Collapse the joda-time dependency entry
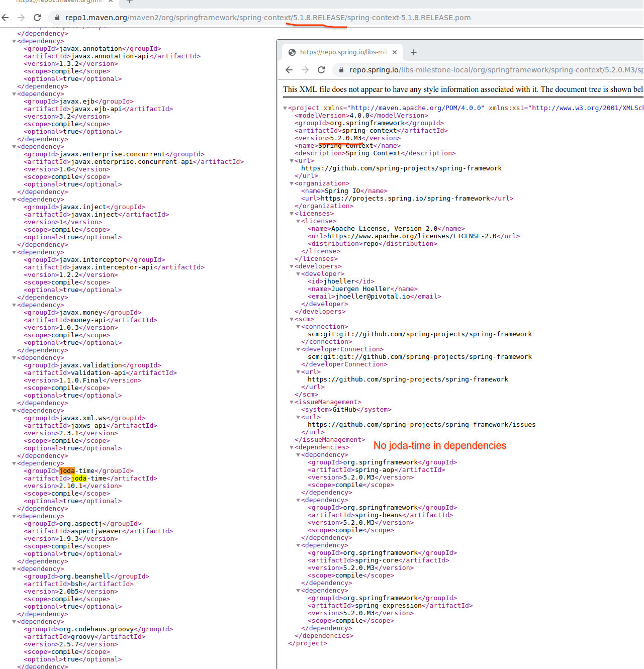Viewport: 644px width, 669px height. [14, 463]
